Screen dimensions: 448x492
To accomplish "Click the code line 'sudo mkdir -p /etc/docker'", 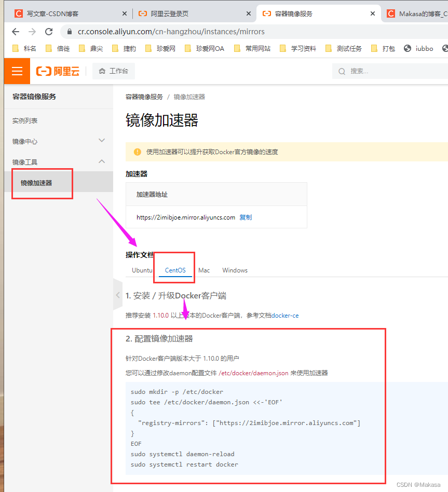I will pos(177,392).
